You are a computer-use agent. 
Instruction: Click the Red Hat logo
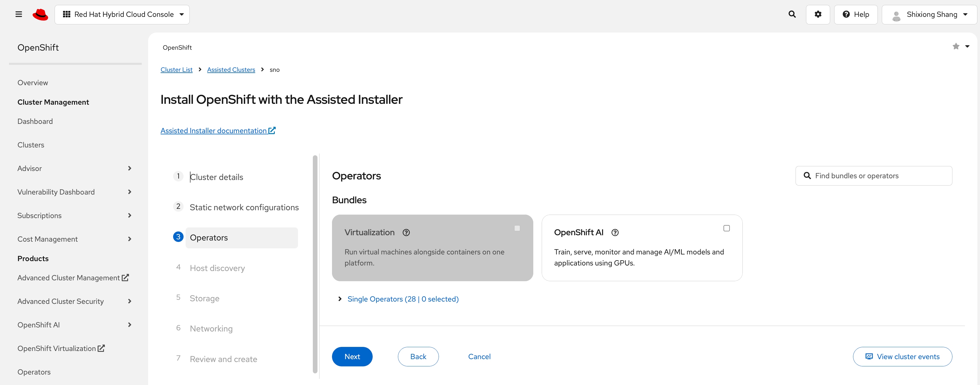point(40,15)
